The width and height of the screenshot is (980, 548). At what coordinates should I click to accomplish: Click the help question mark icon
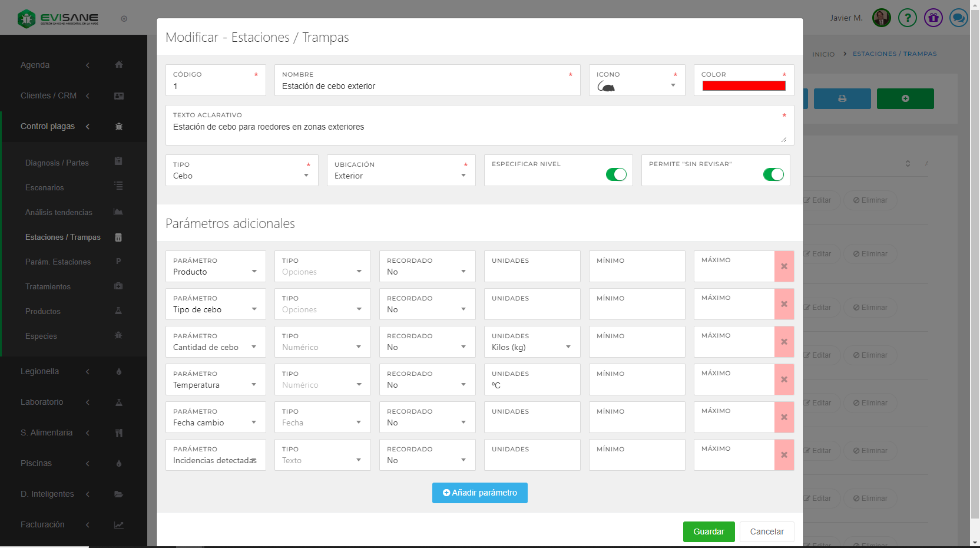point(907,18)
